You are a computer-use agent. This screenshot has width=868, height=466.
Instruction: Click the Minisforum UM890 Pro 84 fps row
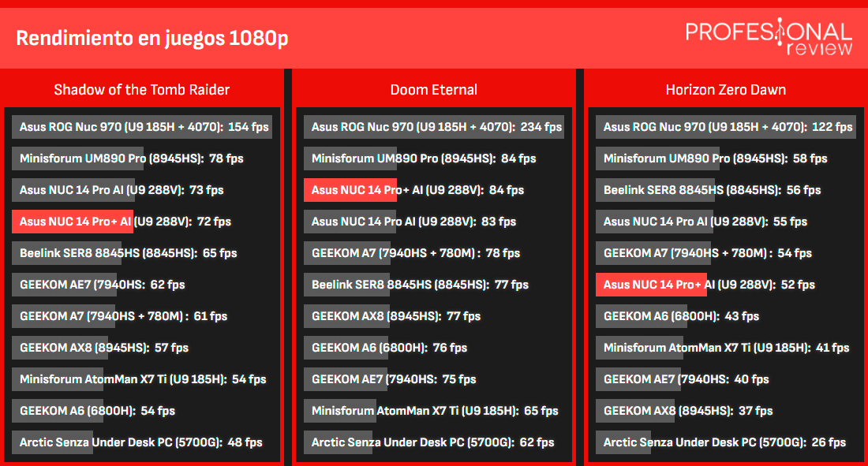pos(434,158)
